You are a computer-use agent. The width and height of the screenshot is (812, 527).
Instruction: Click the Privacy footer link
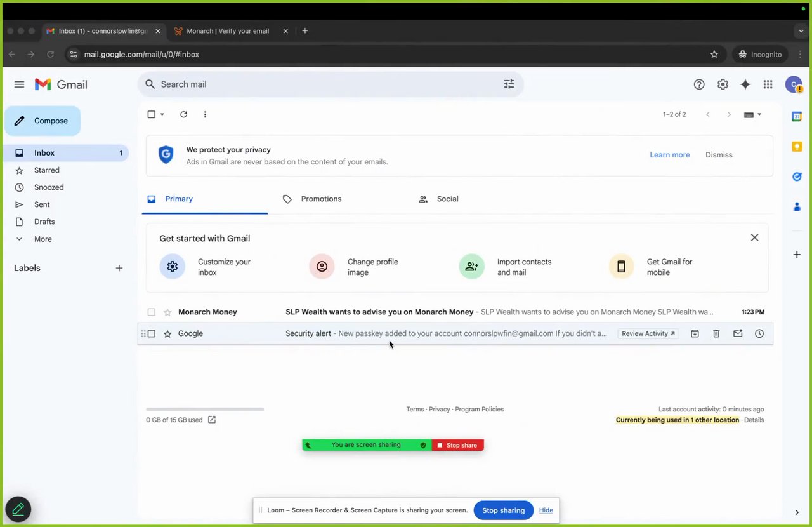coord(439,410)
